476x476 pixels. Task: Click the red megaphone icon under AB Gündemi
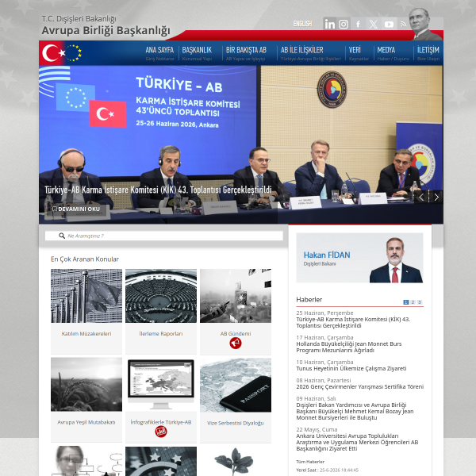[236, 344]
